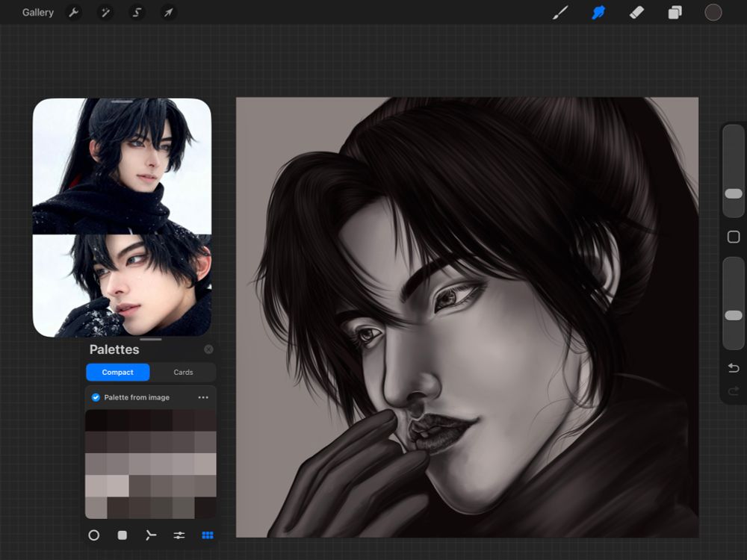
Task: Tap the square modifier button on sidebar
Action: [x=734, y=237]
